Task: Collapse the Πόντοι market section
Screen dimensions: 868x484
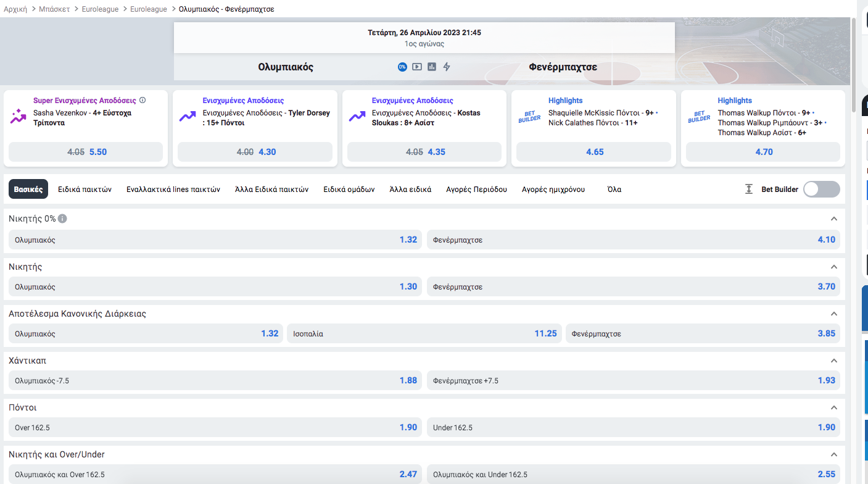Action: [x=834, y=408]
